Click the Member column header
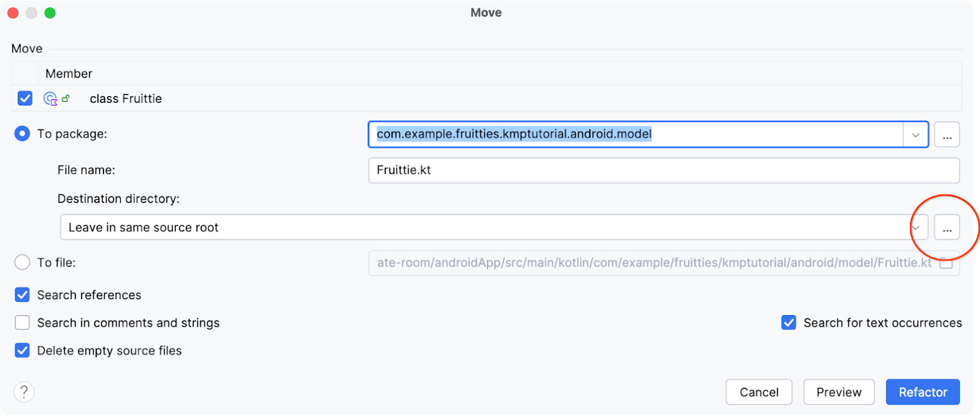 (69, 74)
